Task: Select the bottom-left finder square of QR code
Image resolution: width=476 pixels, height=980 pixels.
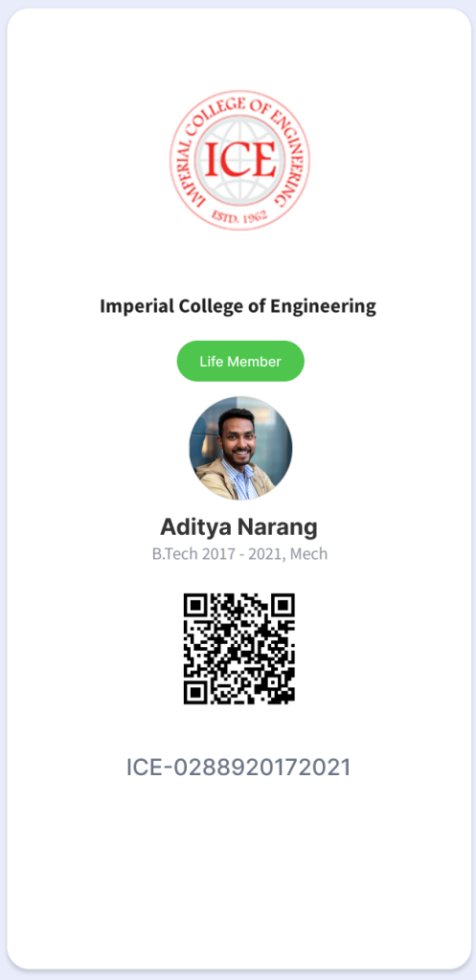Action: pyautogui.click(x=195, y=692)
